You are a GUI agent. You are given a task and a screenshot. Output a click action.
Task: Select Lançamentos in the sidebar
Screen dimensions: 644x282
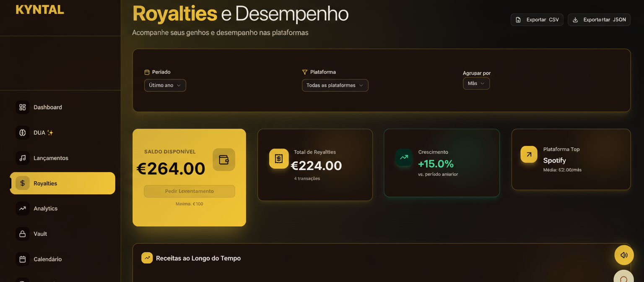coord(51,158)
